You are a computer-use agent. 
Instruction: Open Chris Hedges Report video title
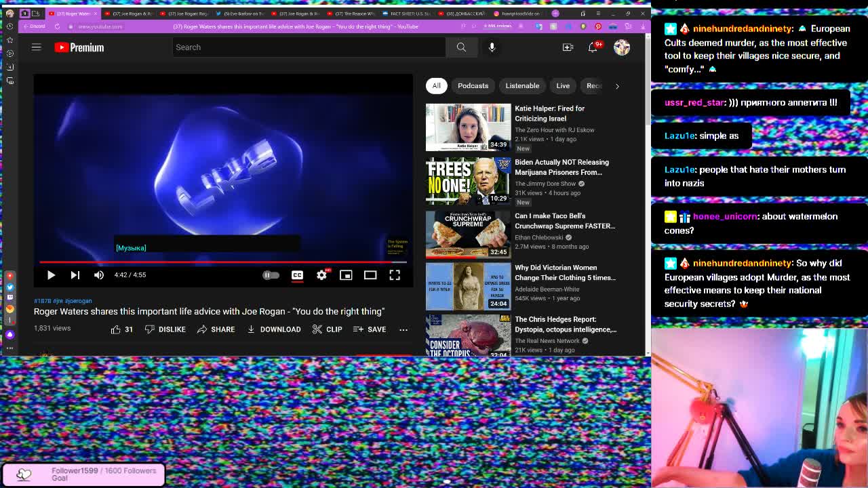566,325
